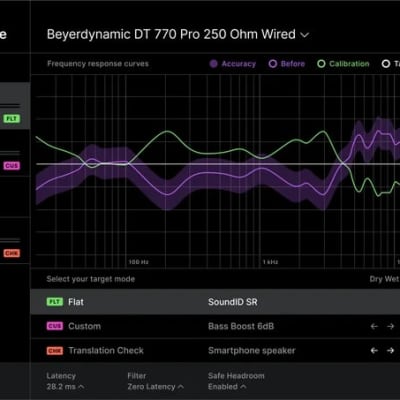Click the Select your target mode heading
This screenshot has height=400, width=400.
[x=91, y=279]
